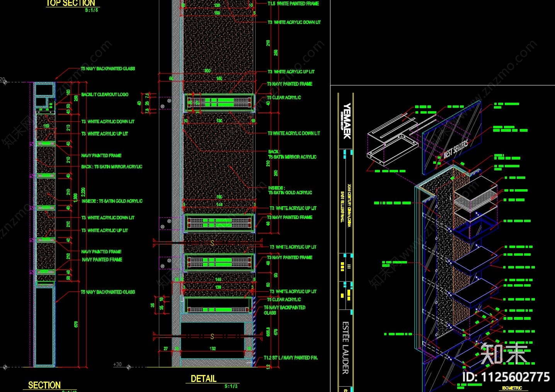Click the BACKLIT CLEAROUT LOGO annotation
555x392 pixels.
pos(105,95)
